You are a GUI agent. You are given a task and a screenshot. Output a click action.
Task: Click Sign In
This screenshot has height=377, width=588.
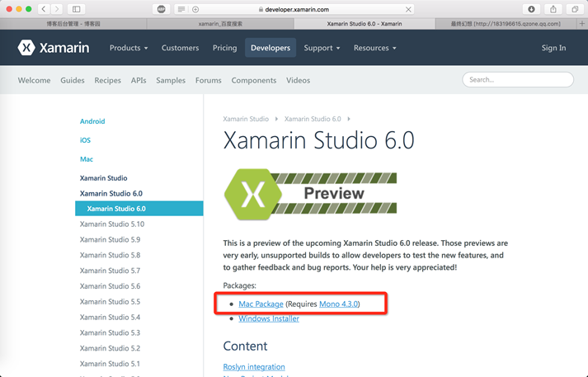[553, 48]
